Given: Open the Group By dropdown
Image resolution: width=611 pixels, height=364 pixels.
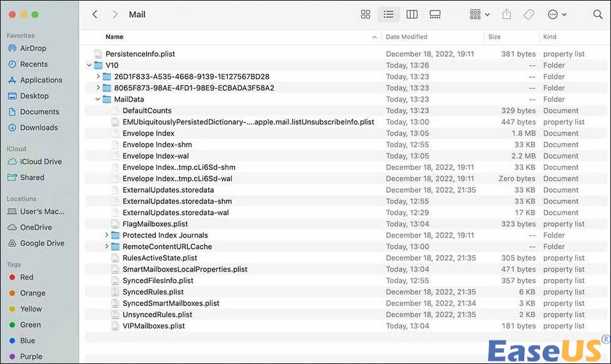Looking at the screenshot, I should [479, 14].
